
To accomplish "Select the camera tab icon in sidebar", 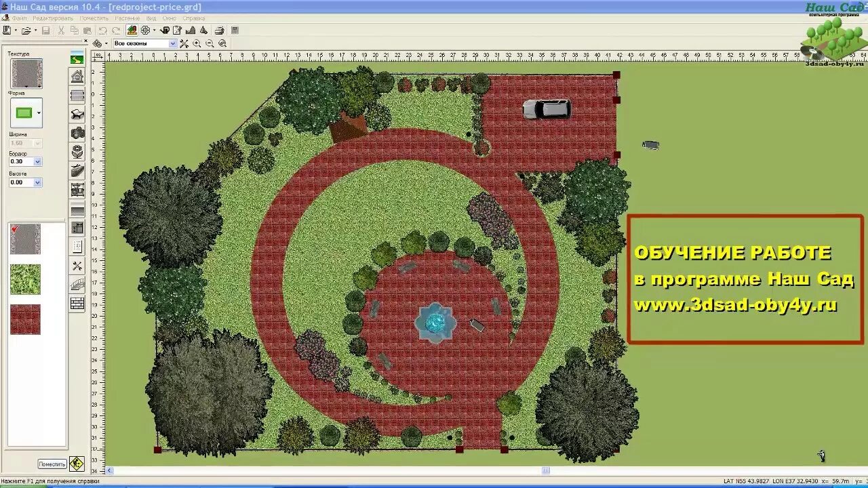I will click(x=77, y=133).
